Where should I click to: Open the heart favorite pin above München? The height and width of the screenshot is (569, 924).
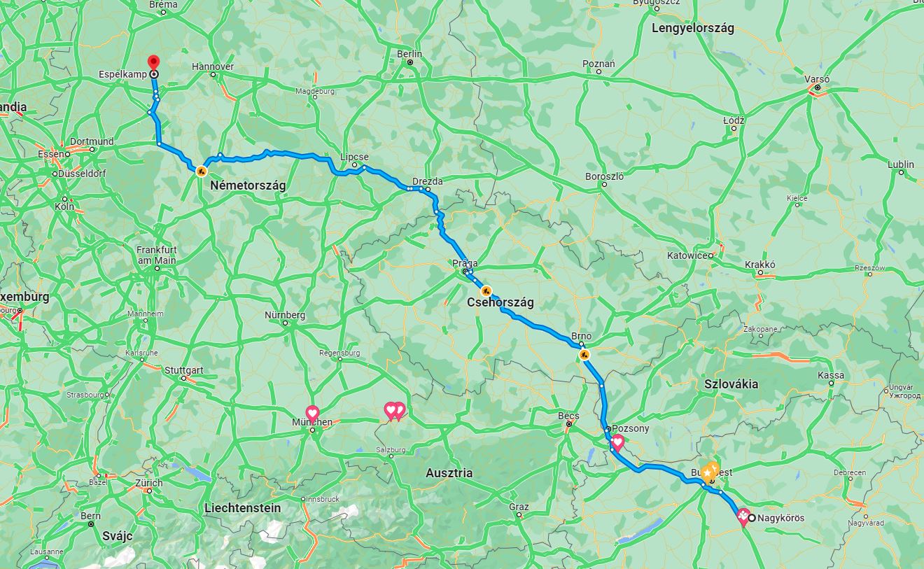click(312, 413)
